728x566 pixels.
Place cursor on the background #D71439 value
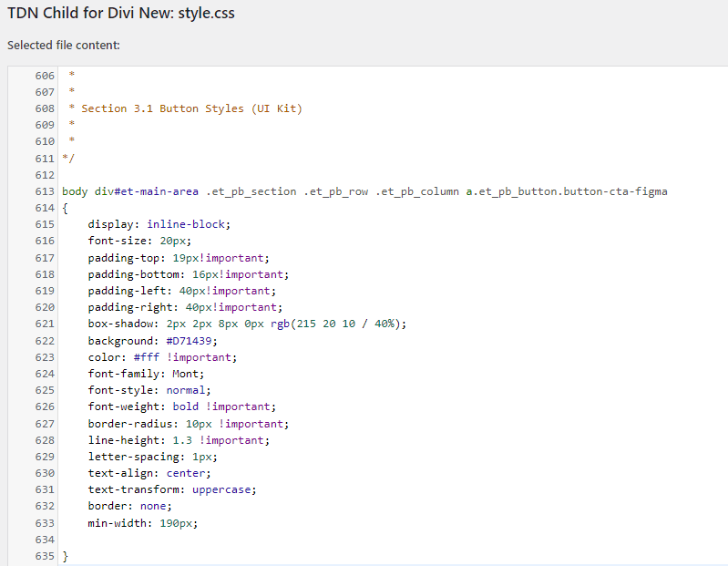coord(189,341)
